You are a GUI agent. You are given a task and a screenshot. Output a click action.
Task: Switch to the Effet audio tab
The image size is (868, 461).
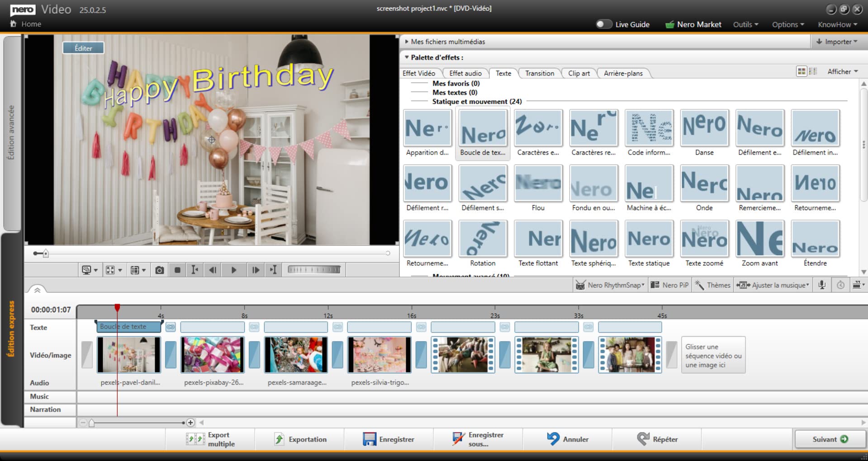[x=465, y=73]
